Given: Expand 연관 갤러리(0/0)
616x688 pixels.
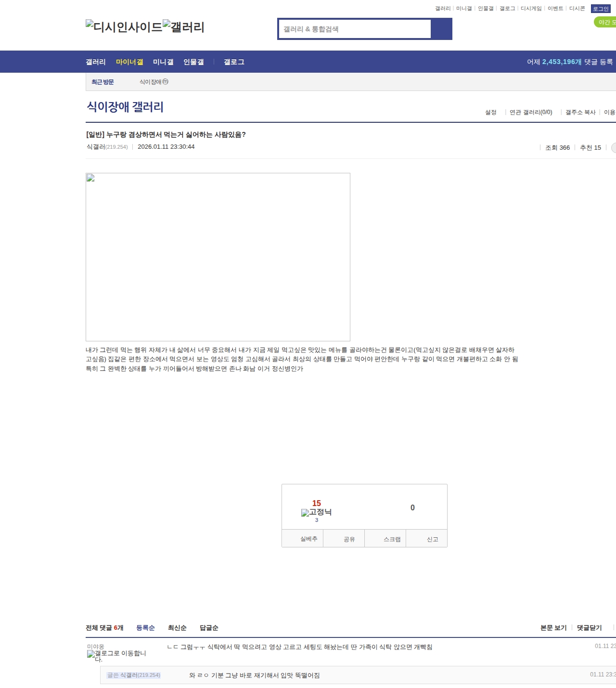Looking at the screenshot, I should pos(531,112).
